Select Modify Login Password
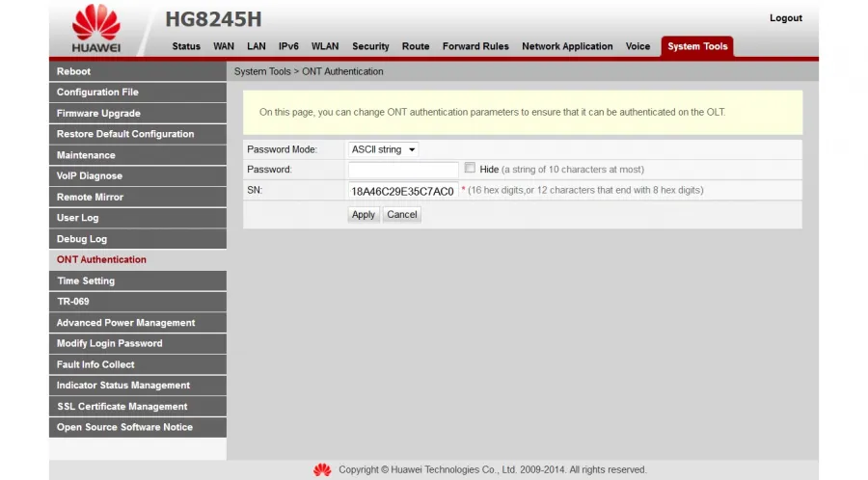 pyautogui.click(x=138, y=343)
